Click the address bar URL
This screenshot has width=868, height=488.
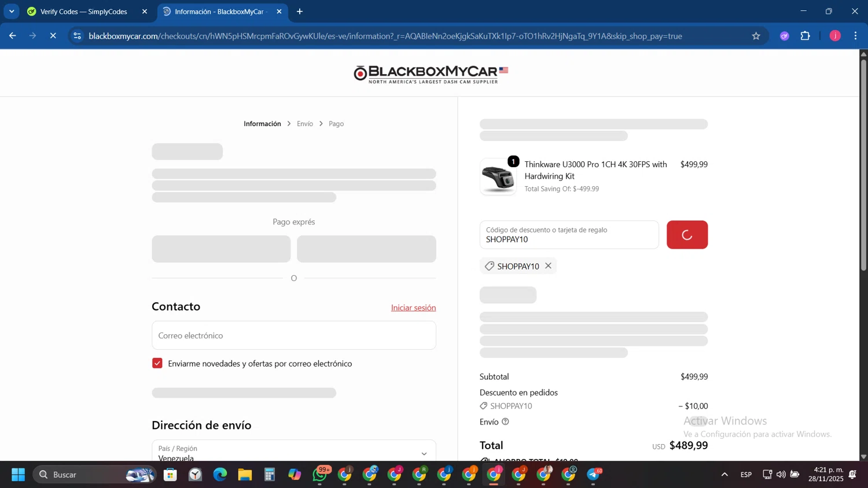[385, 36]
